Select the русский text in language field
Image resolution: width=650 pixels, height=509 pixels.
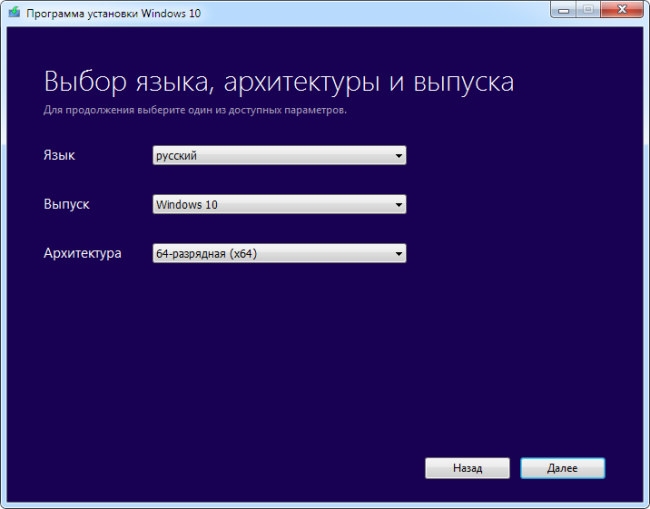tap(176, 156)
